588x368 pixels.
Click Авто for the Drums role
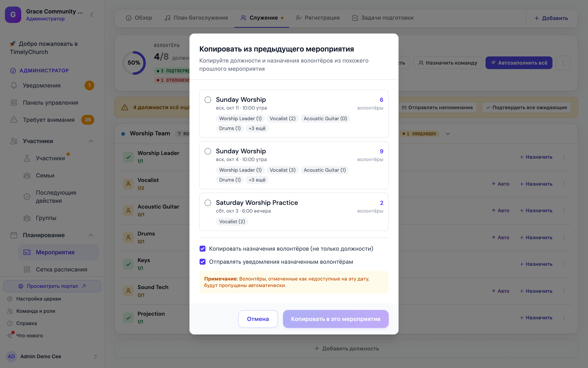(x=501, y=238)
